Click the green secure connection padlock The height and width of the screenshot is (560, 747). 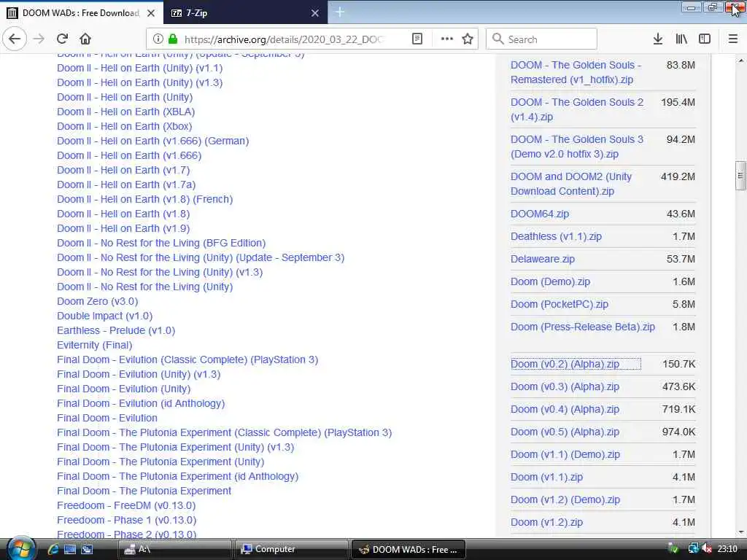[173, 39]
